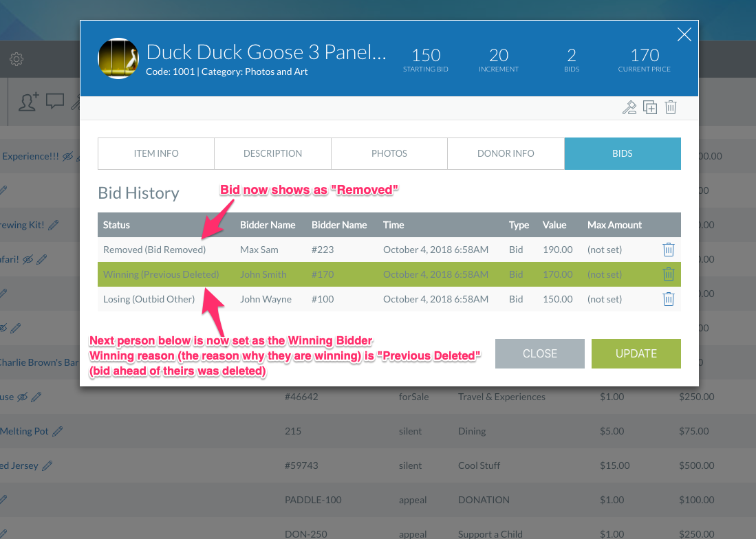Delete Max Sam's removed bid
The height and width of the screenshot is (539, 756).
[668, 250]
